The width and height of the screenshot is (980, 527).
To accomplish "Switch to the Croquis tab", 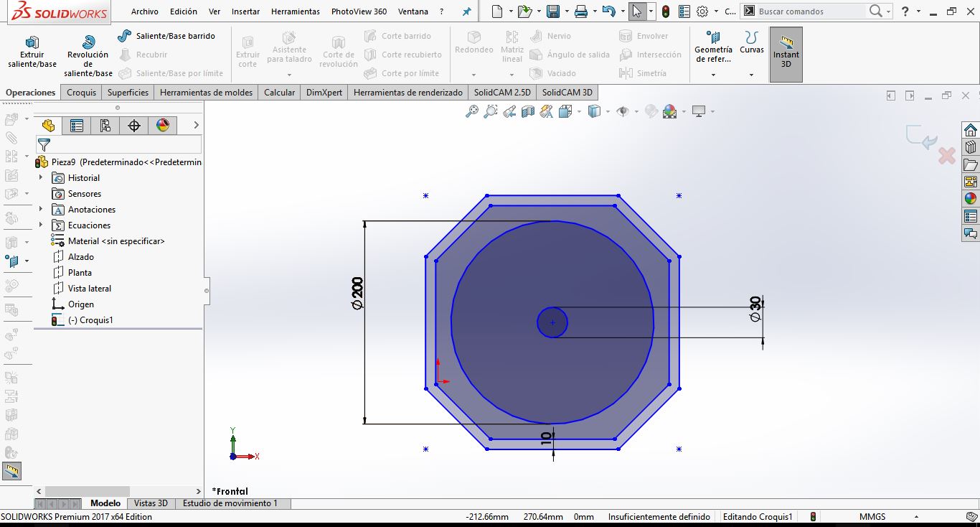I will coord(81,93).
